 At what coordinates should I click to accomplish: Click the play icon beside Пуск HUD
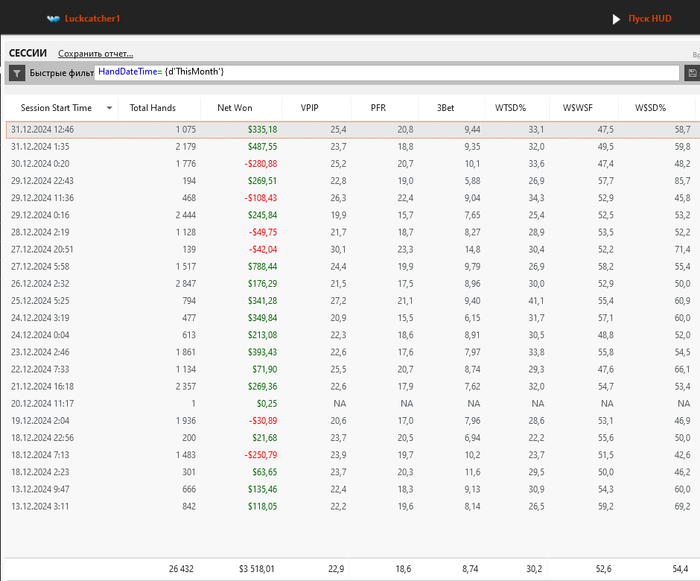(617, 19)
